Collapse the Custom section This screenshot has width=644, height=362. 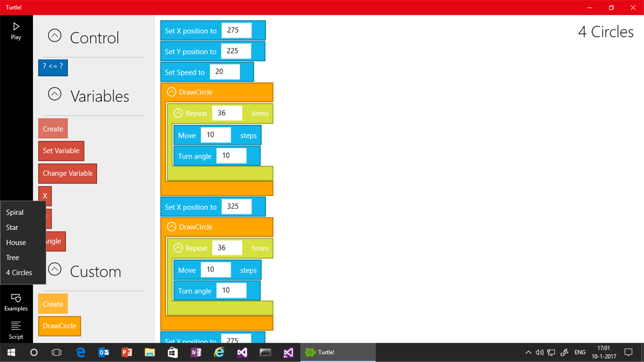click(54, 269)
